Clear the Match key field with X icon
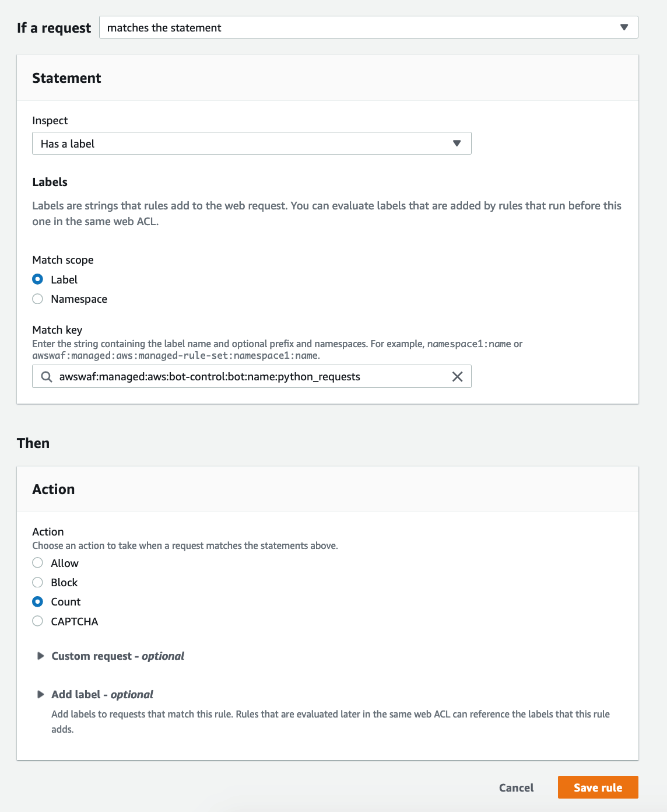 458,377
